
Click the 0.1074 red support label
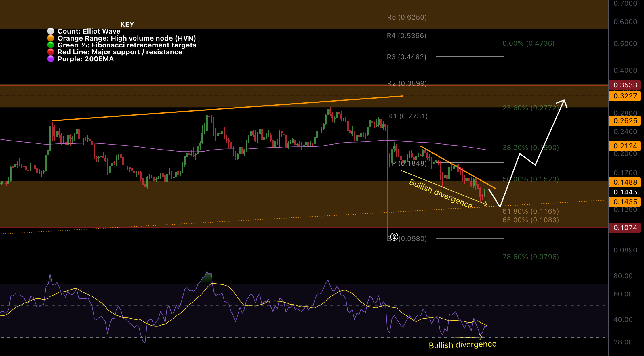[x=625, y=228]
